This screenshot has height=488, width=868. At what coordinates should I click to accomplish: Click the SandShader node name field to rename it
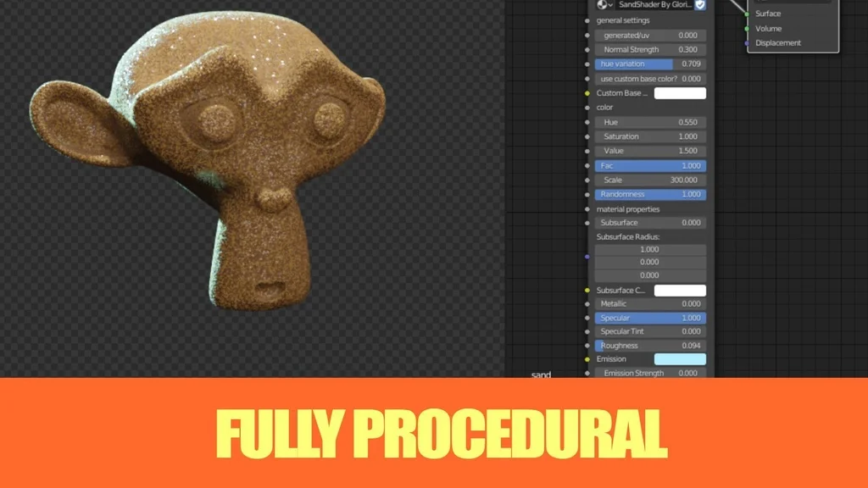[656, 5]
